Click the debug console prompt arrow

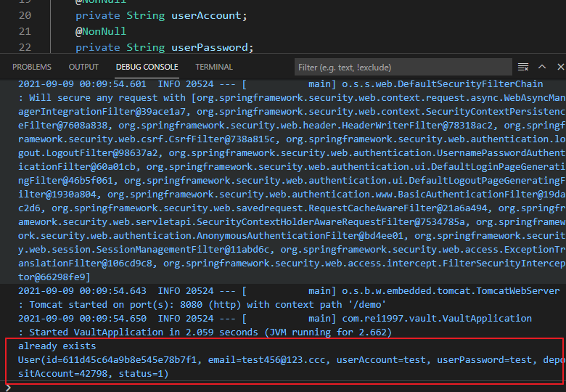(x=9, y=388)
